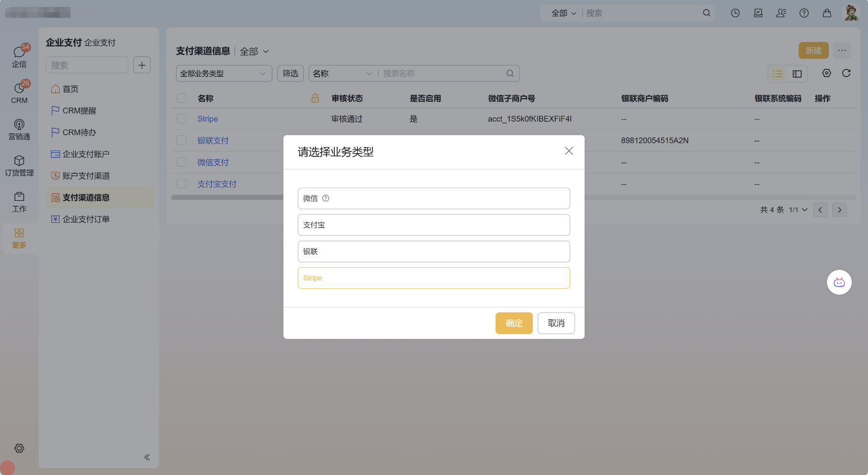This screenshot has width=868, height=475.
Task: Click the magnifier icon in global search
Action: (707, 13)
